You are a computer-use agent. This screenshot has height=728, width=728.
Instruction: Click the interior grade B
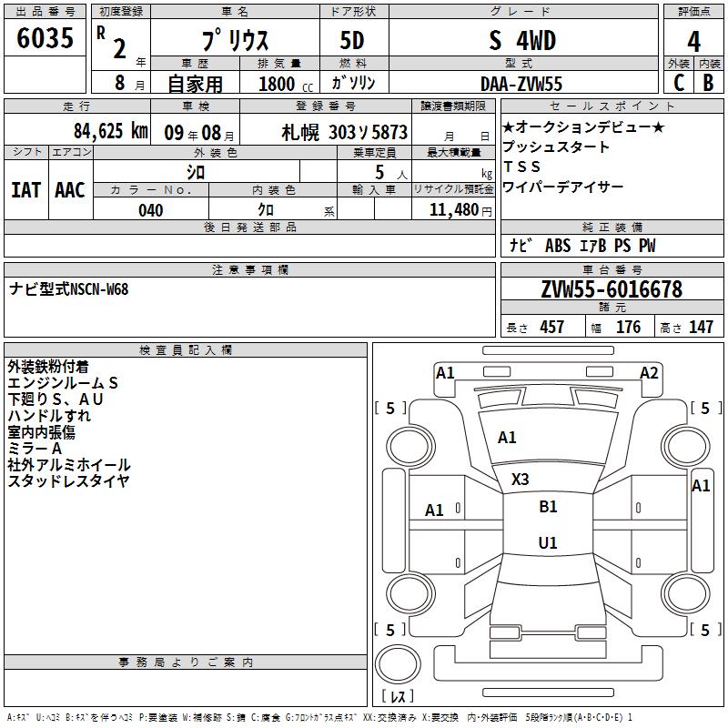(709, 83)
